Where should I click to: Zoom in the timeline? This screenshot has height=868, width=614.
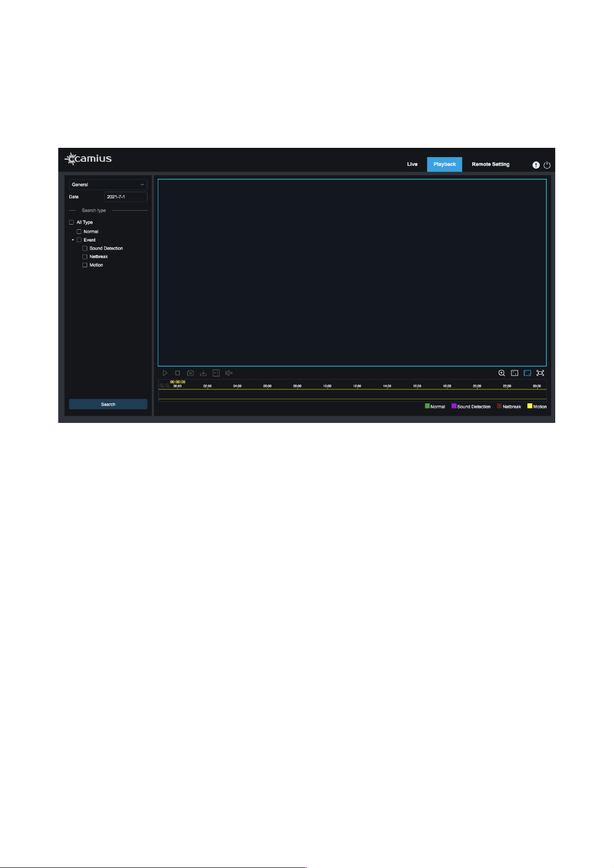tap(162, 386)
